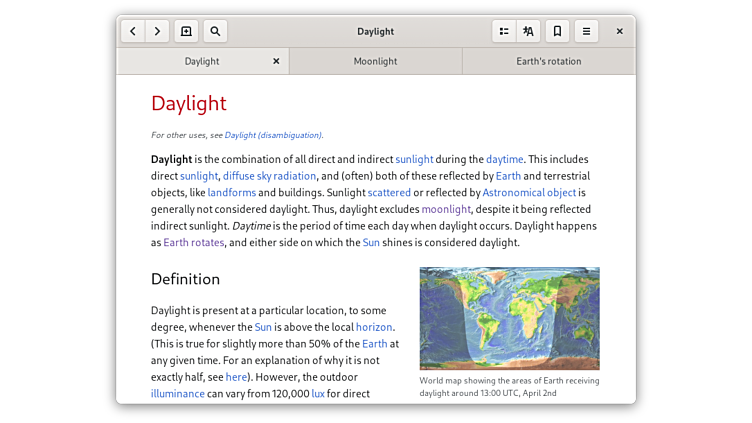The image size is (752, 423).
Task: Open the main hamburger menu
Action: [586, 31]
